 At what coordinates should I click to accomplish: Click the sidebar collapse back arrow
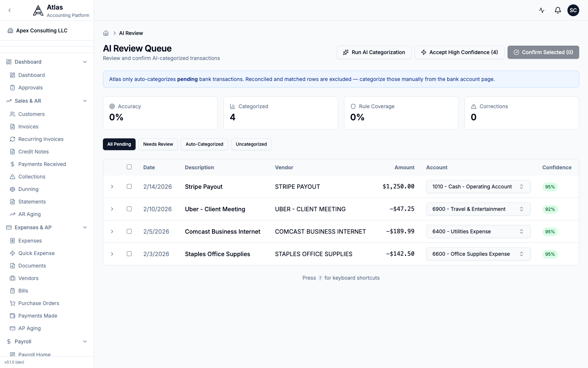click(10, 10)
